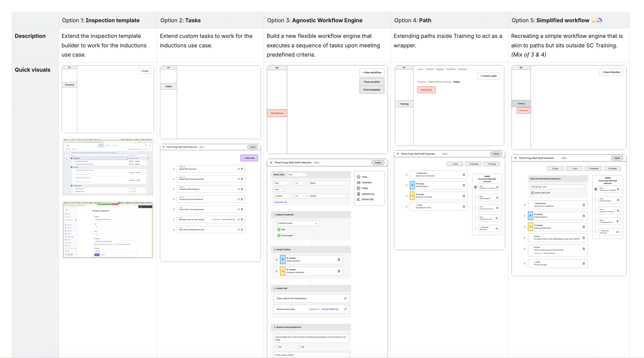Open the And operator dropdown
The image size is (644, 358).
279,190
